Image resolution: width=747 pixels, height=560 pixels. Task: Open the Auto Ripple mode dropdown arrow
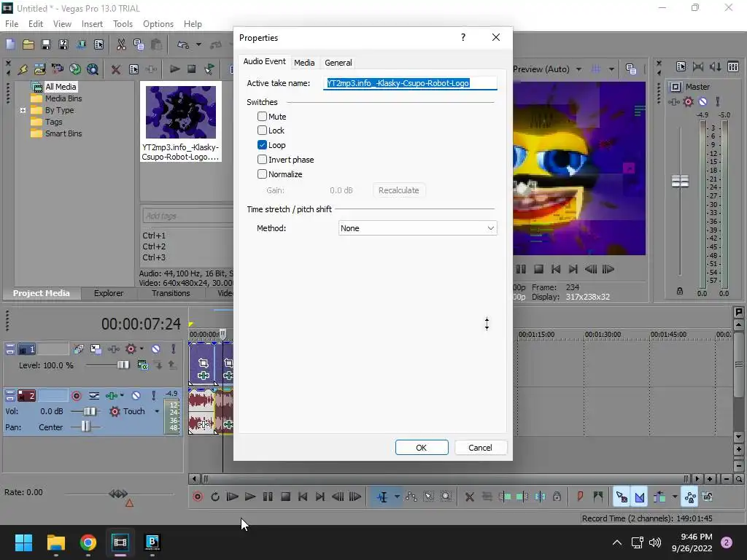tap(675, 497)
